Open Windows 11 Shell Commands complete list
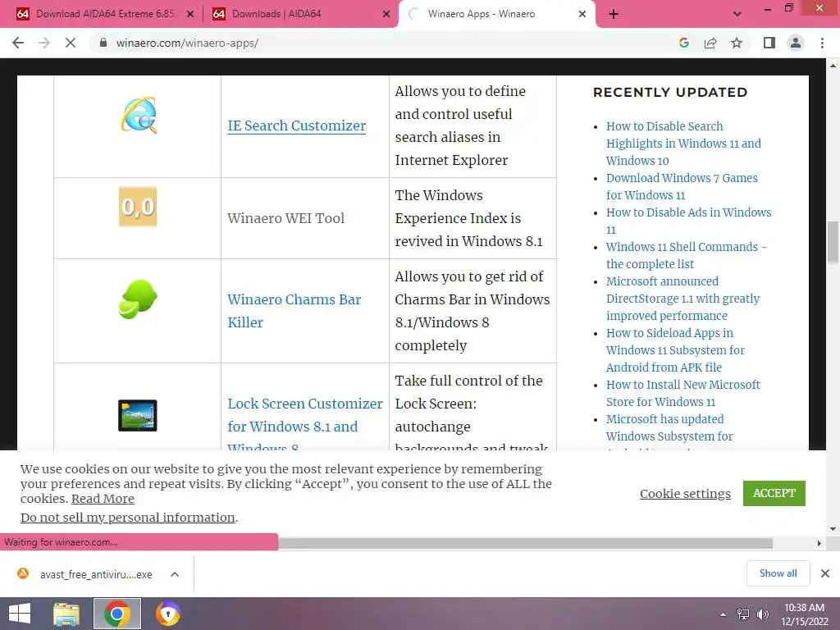 (687, 255)
